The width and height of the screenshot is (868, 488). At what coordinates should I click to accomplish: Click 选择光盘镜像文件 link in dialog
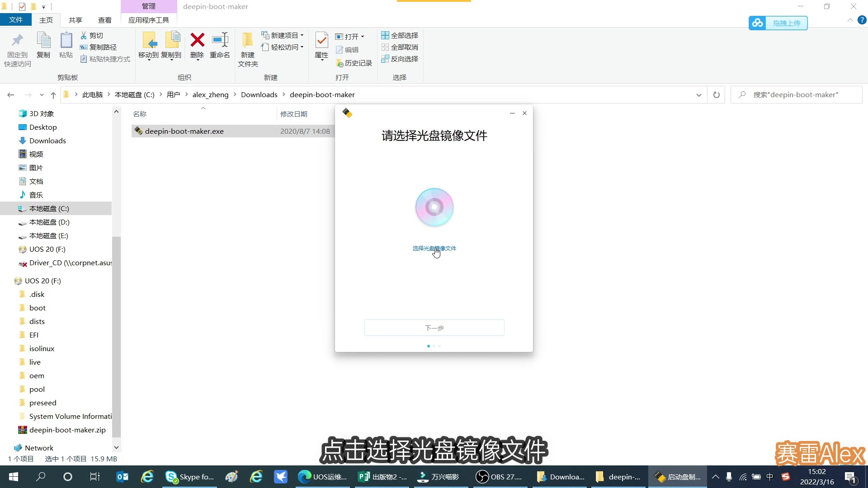pyautogui.click(x=434, y=249)
